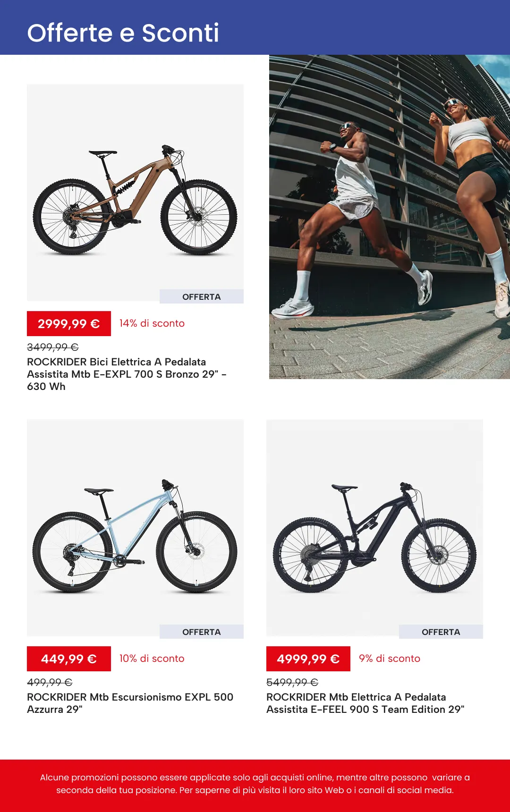
Task: Select OFFERTA badge on blue bike
Action: coord(202,632)
